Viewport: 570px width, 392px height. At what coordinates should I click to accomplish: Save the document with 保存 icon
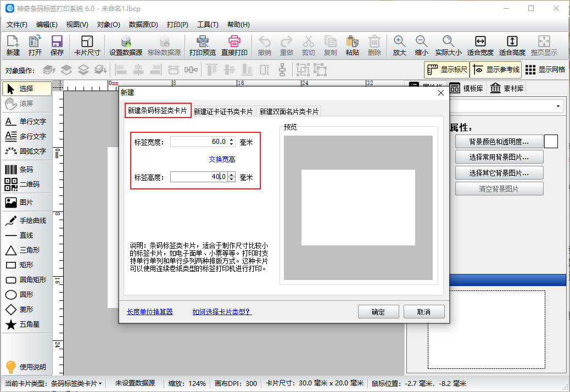[x=57, y=46]
